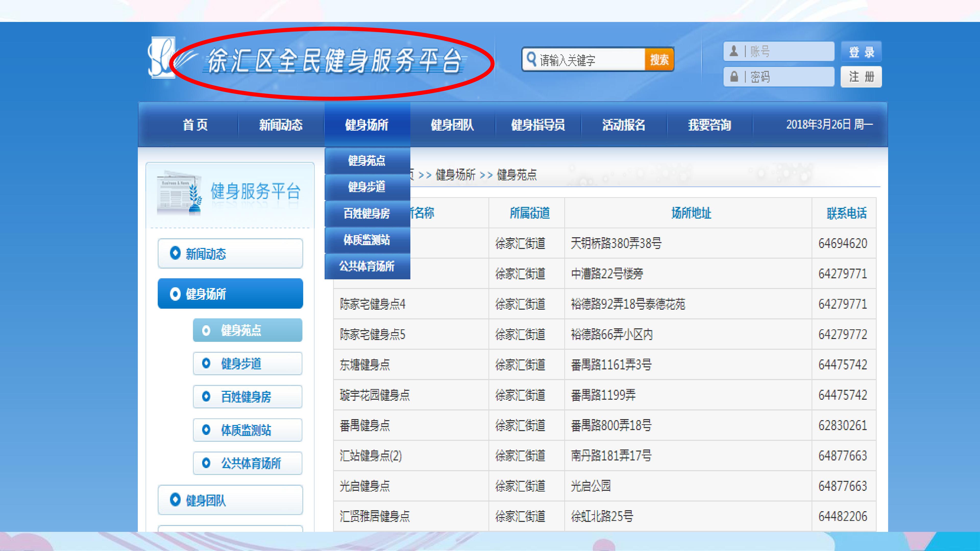The image size is (980, 551).
Task: Click the orange 搜索 button
Action: pos(659,59)
